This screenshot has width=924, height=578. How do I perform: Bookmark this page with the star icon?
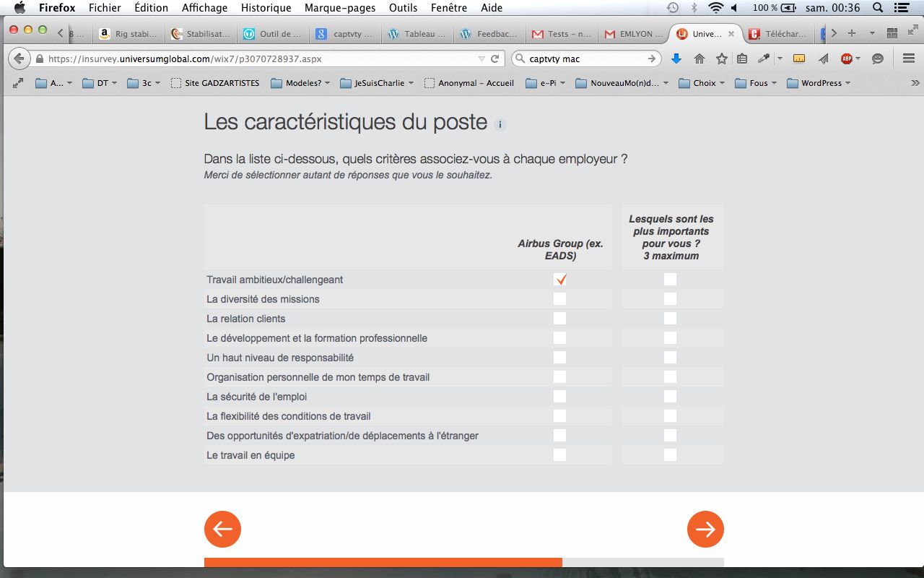click(x=721, y=59)
